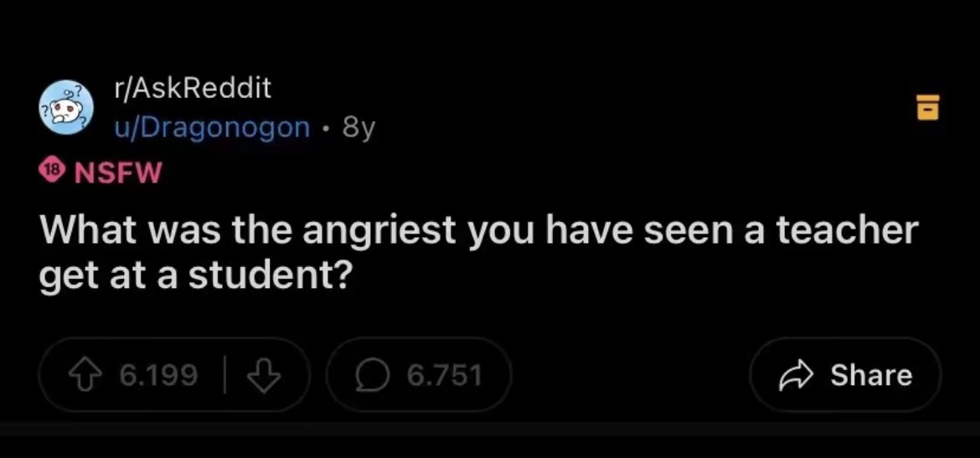The width and height of the screenshot is (980, 458).
Task: Open comments via the speech bubble icon
Action: (x=373, y=375)
